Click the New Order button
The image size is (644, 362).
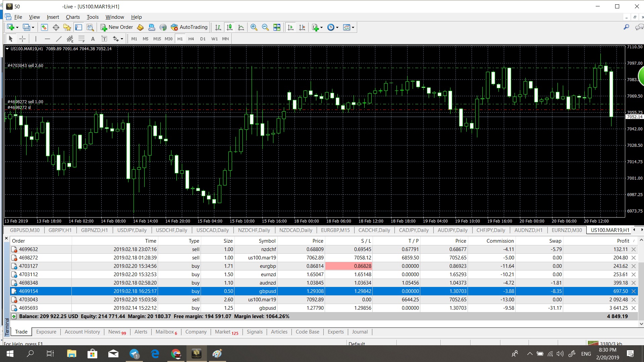[x=117, y=27]
